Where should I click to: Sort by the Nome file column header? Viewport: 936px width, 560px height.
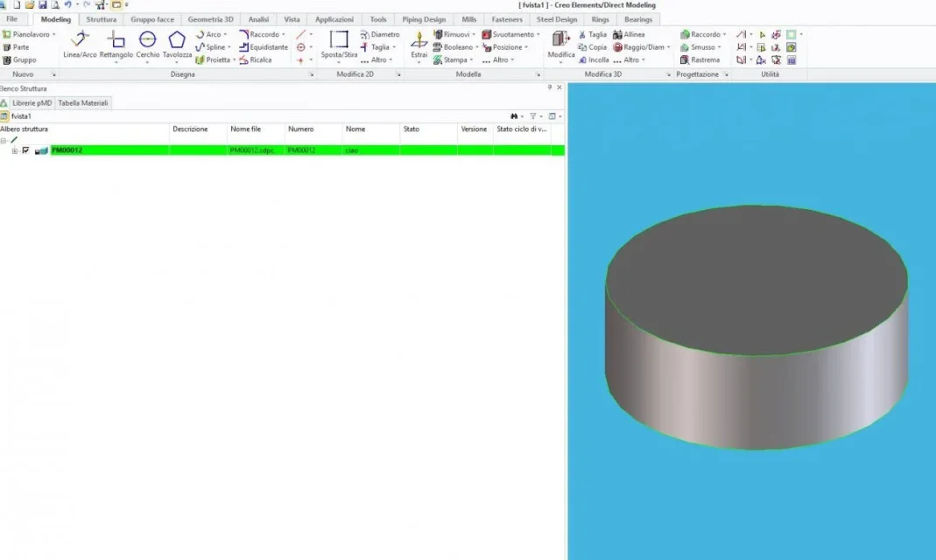coord(256,129)
